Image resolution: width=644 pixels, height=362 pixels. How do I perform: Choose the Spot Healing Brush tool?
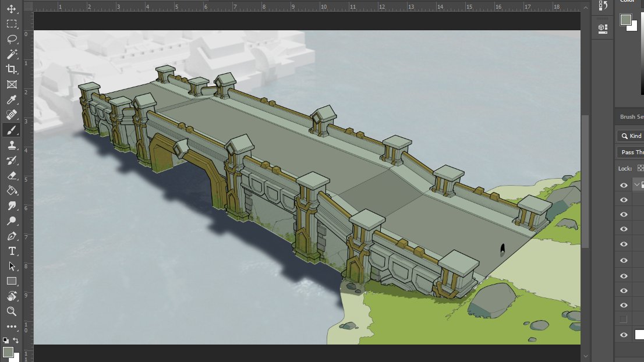coord(12,115)
